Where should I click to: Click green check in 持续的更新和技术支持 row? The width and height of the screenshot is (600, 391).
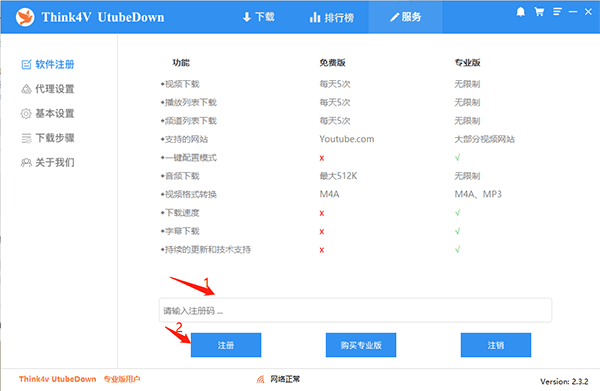[x=457, y=249]
